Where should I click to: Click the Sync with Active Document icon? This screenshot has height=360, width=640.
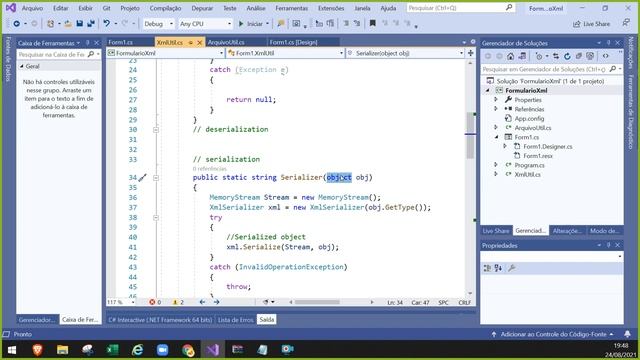pyautogui.click(x=556, y=56)
